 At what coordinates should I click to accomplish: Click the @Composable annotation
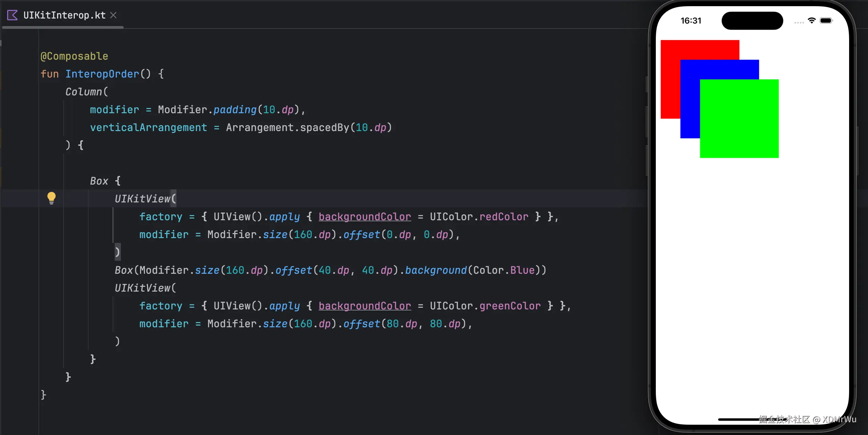(74, 56)
